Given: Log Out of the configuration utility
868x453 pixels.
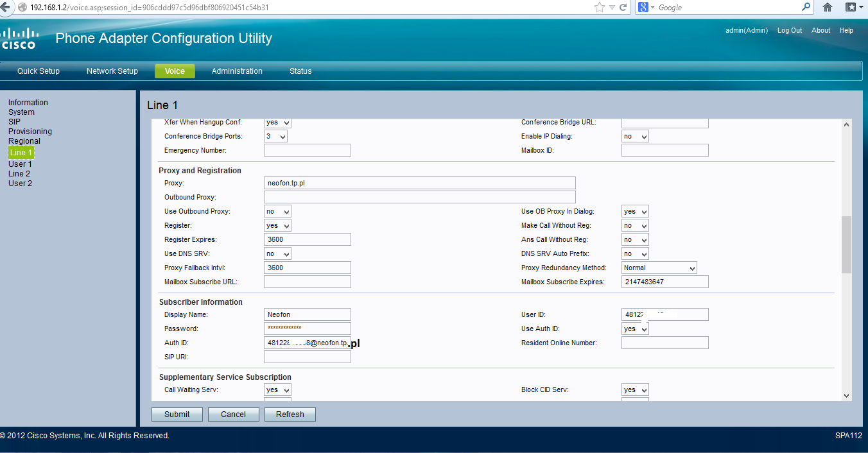Looking at the screenshot, I should (789, 30).
